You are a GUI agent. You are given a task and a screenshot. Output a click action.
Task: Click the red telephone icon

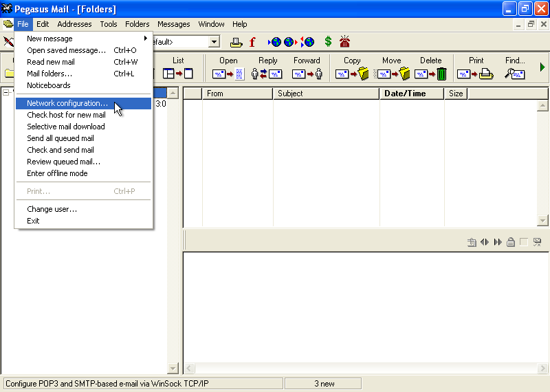click(345, 42)
